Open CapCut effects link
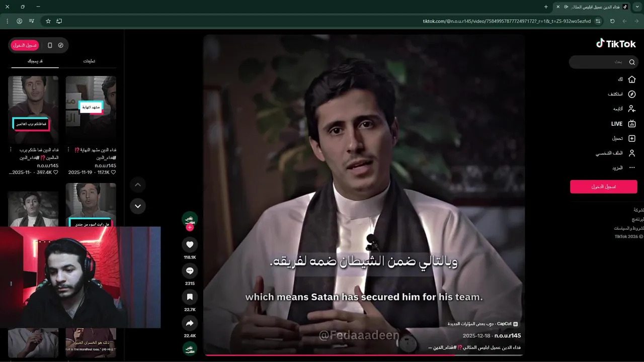644x362 pixels. [x=483, y=324]
